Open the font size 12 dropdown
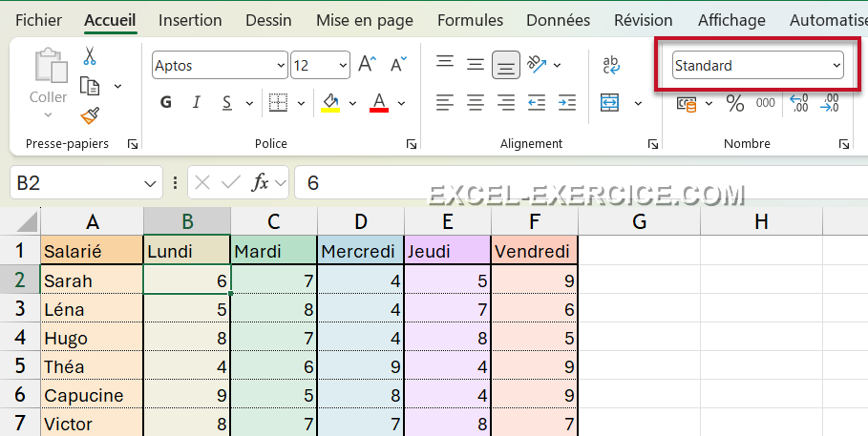This screenshot has height=436, width=868. click(343, 66)
